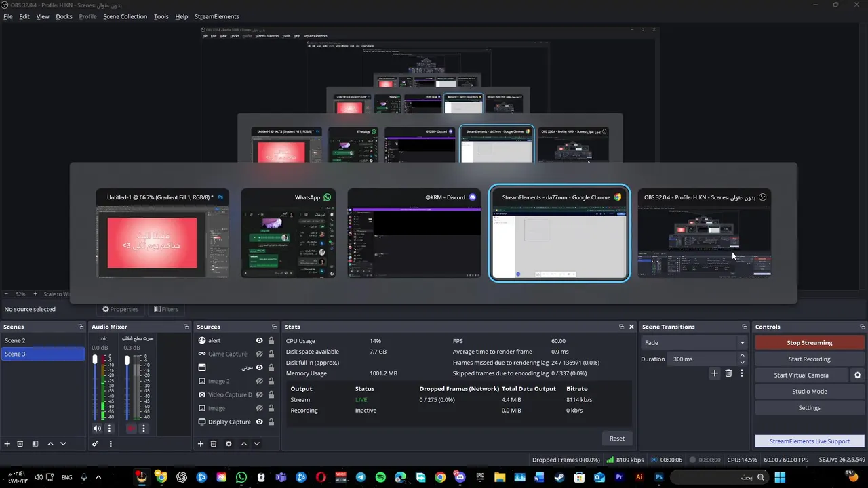This screenshot has width=868, height=488.
Task: Open scene filters icon in Scenes panel
Action: 35,444
